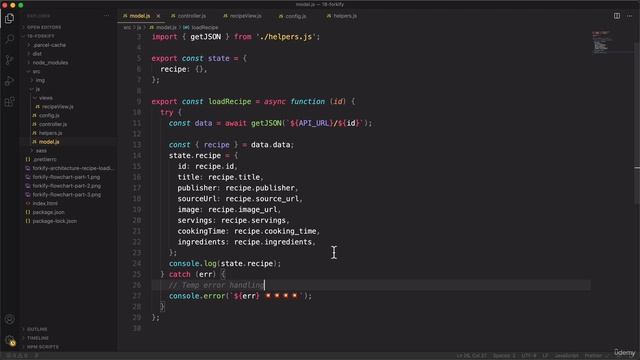
Task: Expand the TIMELINE section
Action: [x=38, y=338]
